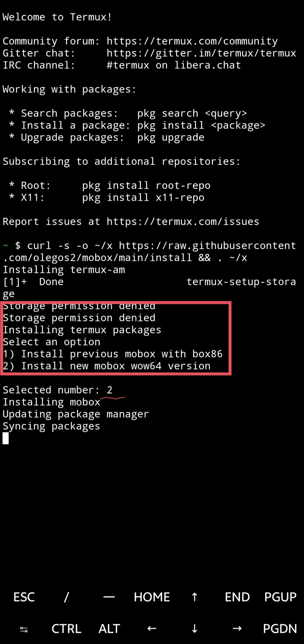Tap the PGDN extra key
The height and width of the screenshot is (644, 304).
coord(280,629)
